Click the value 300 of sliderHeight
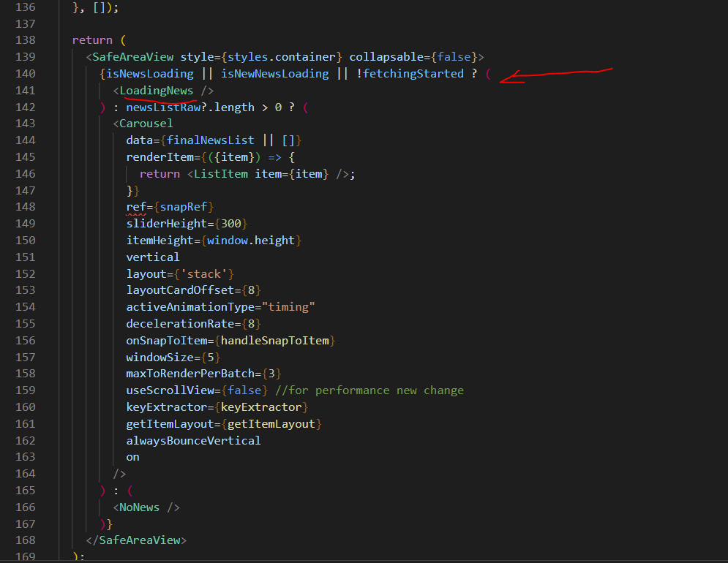This screenshot has height=563, width=728. coord(230,223)
